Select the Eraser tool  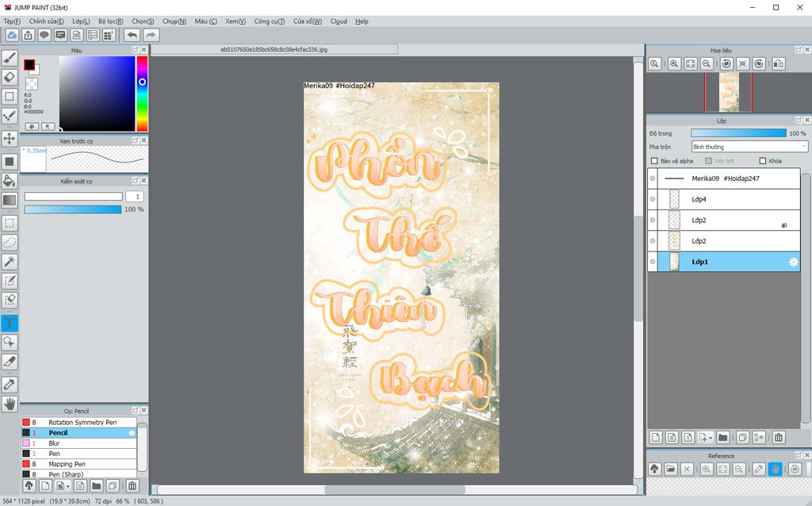tap(10, 77)
